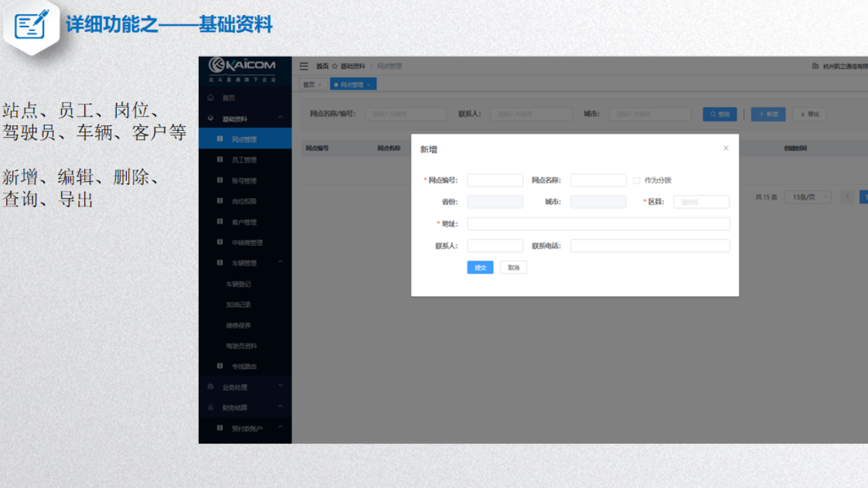Click the 财务结算 lock icon
The height and width of the screenshot is (488, 868).
[x=211, y=408]
